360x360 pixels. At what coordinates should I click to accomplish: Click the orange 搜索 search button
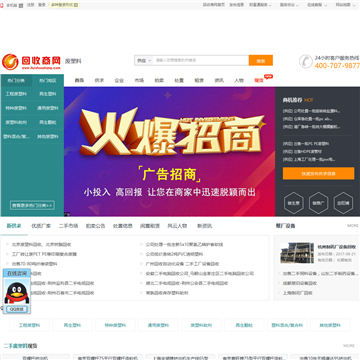click(x=261, y=60)
